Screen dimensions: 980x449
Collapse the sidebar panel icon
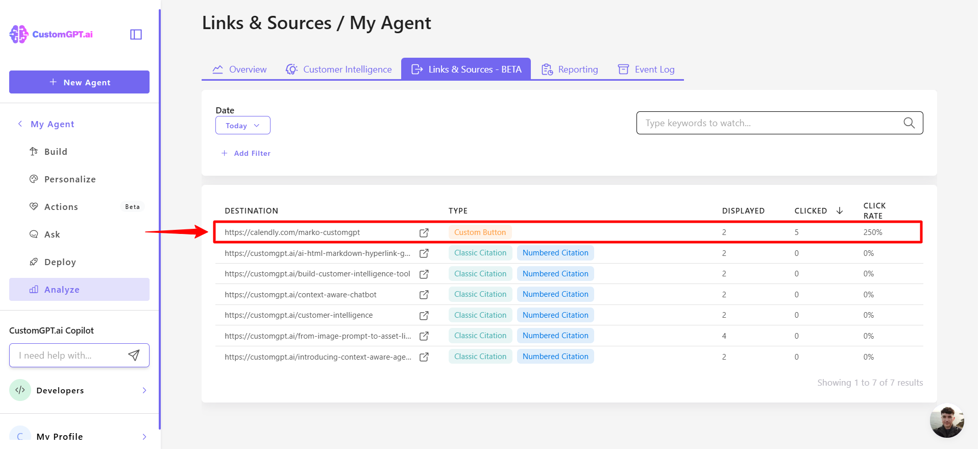point(136,34)
